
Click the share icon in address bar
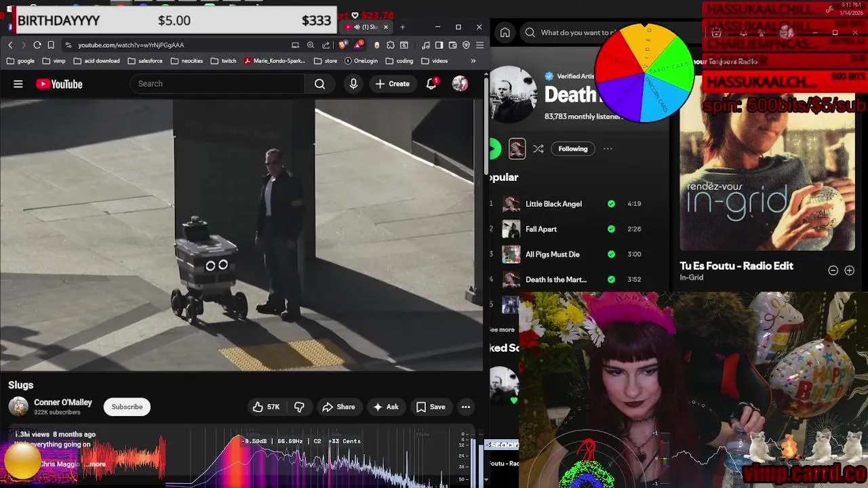tap(326, 45)
